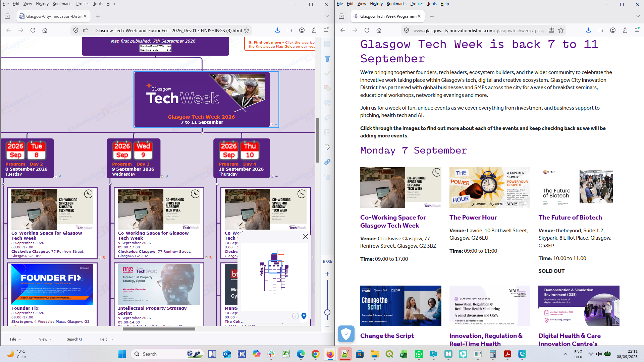Open extensions in the left Firefox window

[314, 30]
